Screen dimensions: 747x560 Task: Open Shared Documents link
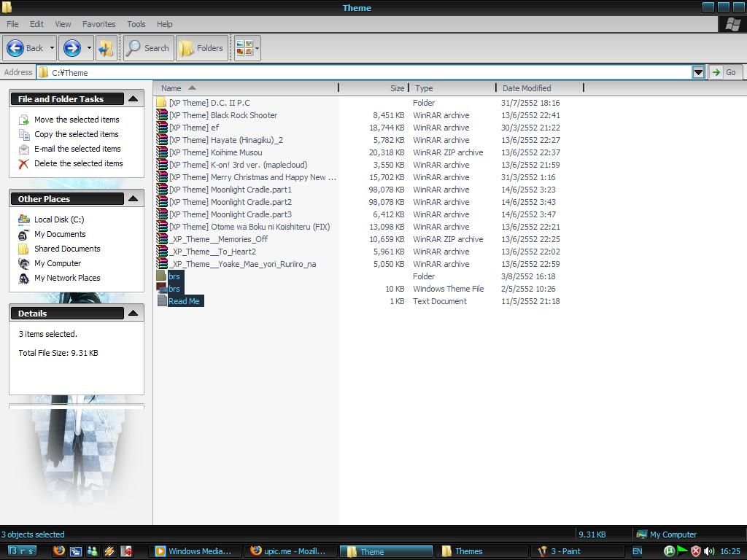(66, 249)
